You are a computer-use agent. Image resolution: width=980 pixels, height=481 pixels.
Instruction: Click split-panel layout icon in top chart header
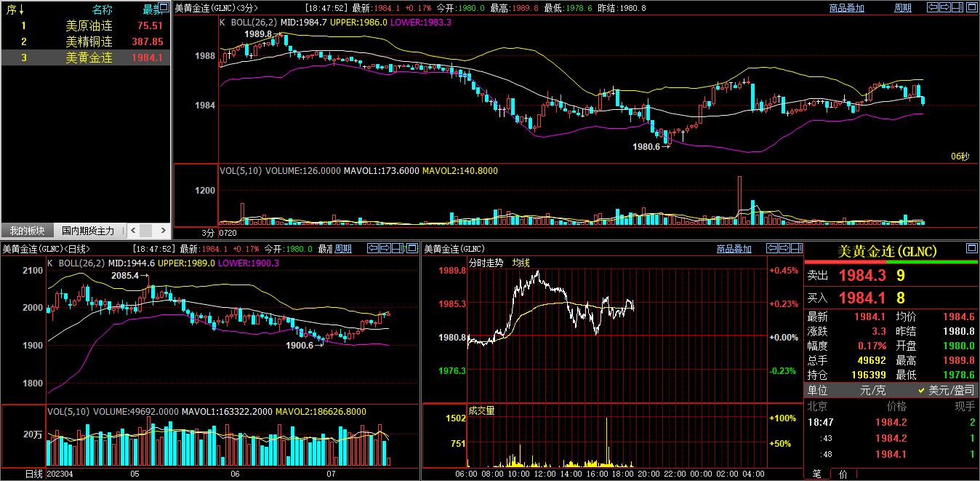958,7
